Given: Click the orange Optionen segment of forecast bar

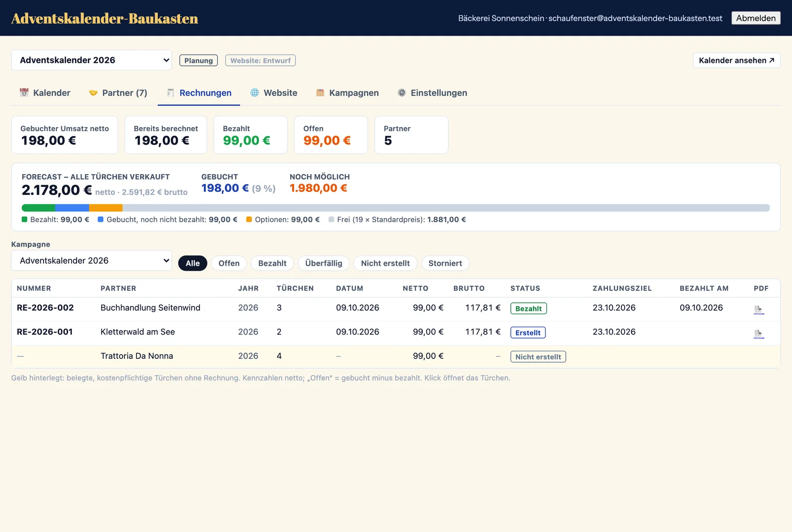Looking at the screenshot, I should click(105, 208).
